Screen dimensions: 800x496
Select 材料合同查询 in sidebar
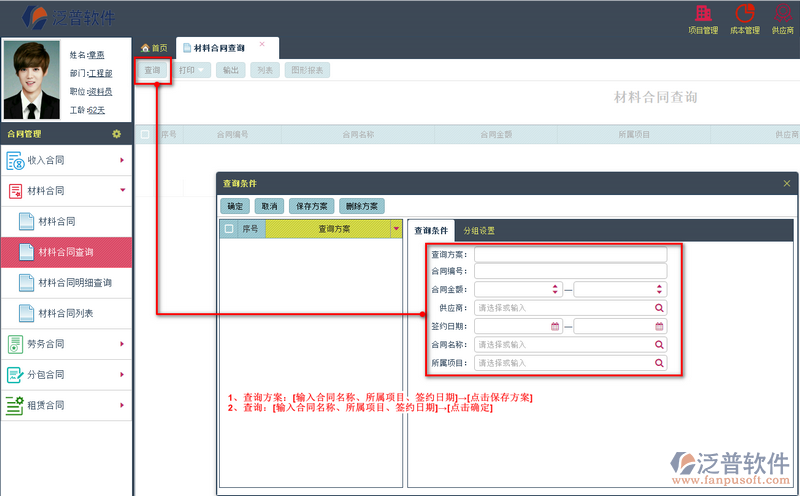[66, 252]
